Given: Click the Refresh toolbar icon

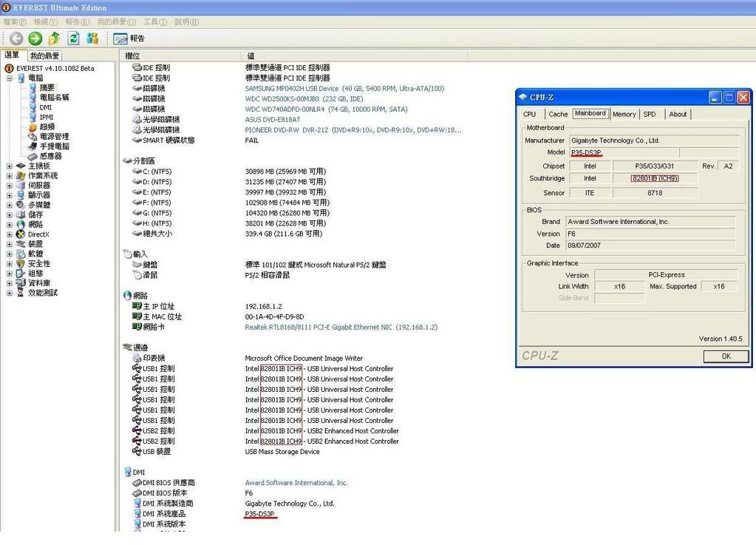Looking at the screenshot, I should point(73,38).
